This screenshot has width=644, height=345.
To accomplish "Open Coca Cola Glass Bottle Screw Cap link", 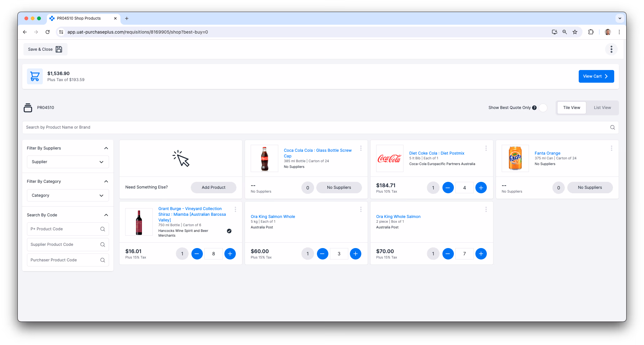I will point(318,153).
